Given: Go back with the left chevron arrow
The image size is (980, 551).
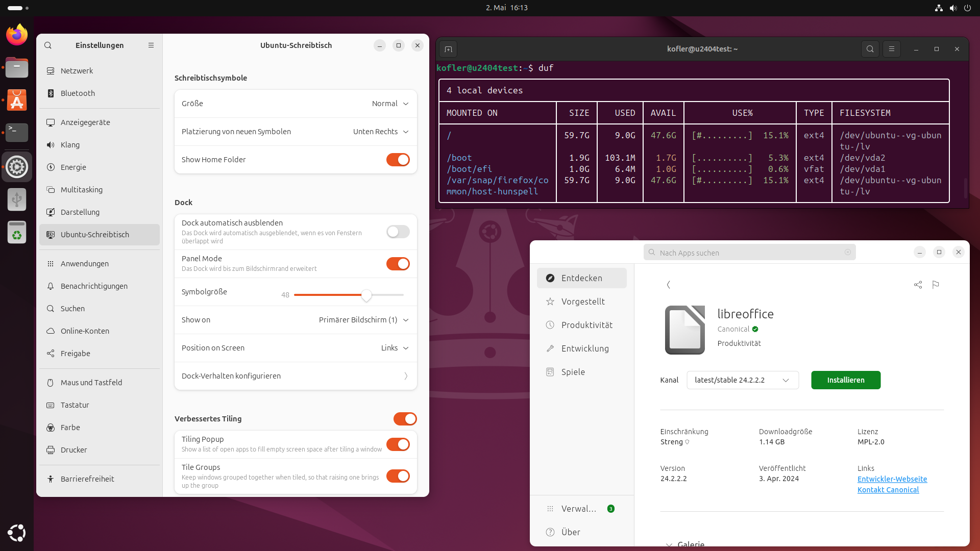Looking at the screenshot, I should (668, 285).
